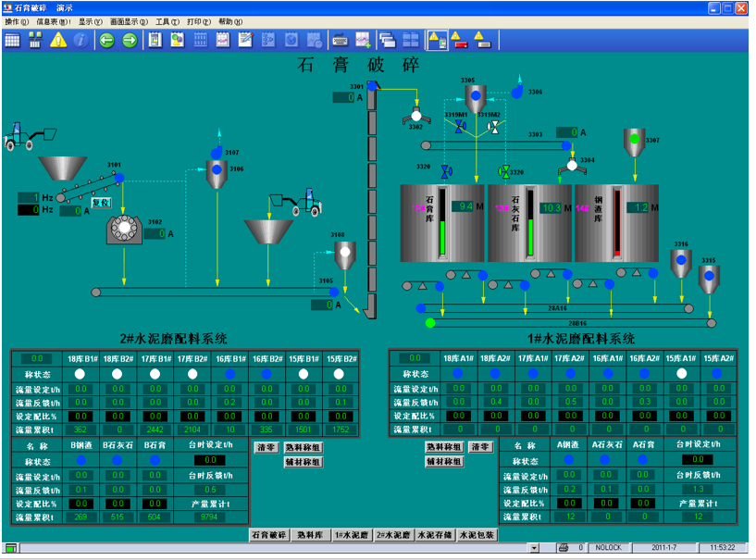Click the 16库B1# scale status indicator
The width and height of the screenshot is (756, 560).
pos(230,374)
